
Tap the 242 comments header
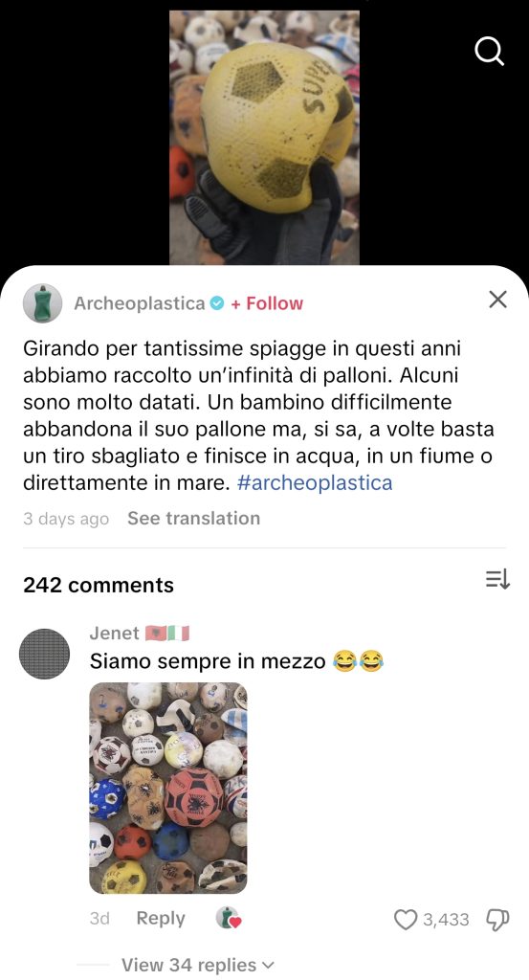click(x=99, y=586)
